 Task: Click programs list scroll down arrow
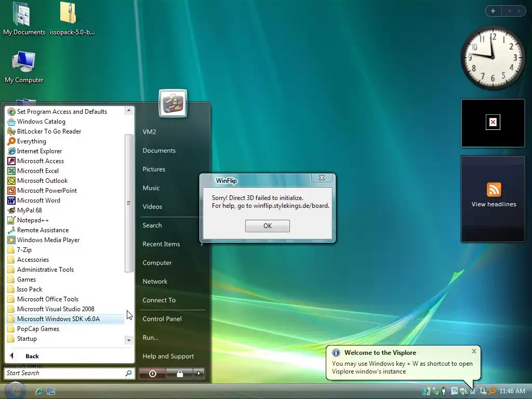129,340
